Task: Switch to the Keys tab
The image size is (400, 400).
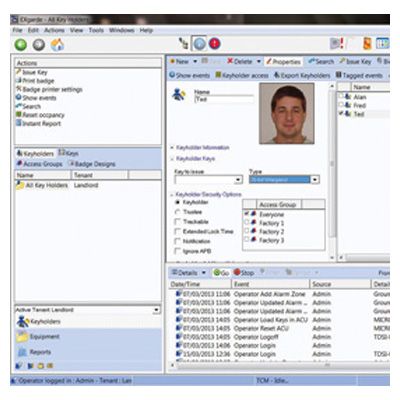Action: tap(69, 153)
